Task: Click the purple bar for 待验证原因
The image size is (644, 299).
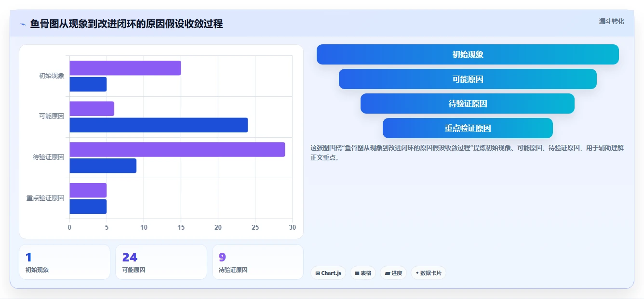Action: 177,149
